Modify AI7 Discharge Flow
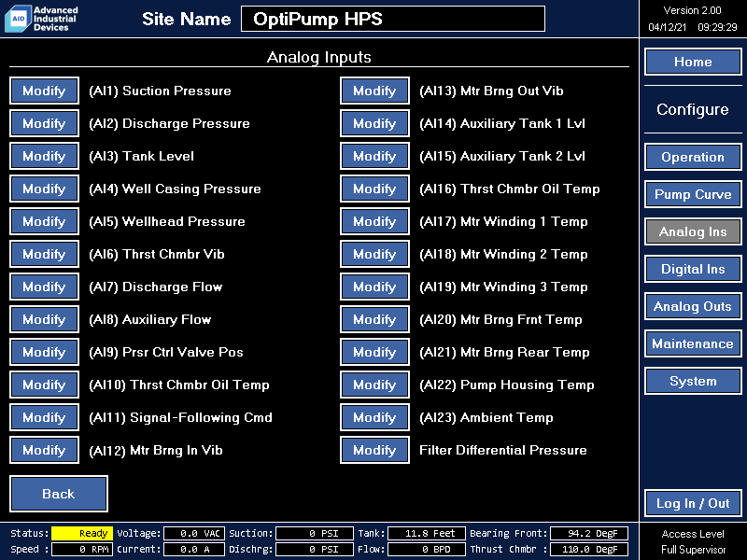The width and height of the screenshot is (747, 560). coord(44,287)
